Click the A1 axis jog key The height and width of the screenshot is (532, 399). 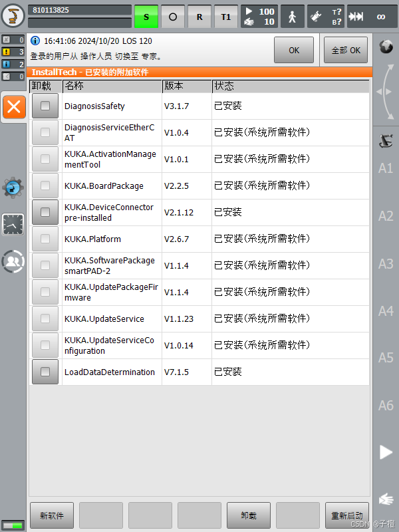pos(386,168)
